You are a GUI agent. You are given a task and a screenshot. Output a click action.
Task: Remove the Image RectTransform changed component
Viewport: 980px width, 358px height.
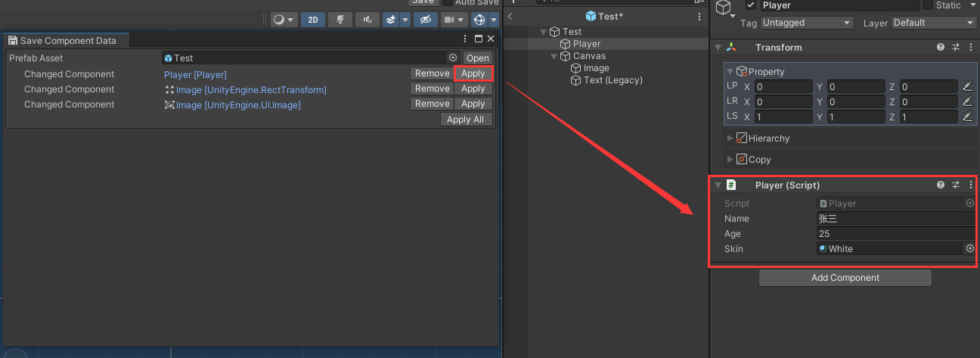pos(433,89)
